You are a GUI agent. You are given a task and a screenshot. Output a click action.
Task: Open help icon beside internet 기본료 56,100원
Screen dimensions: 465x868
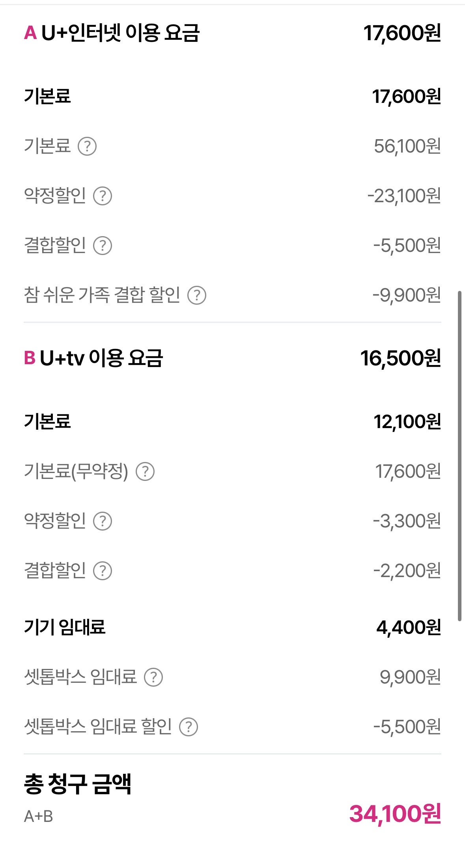pyautogui.click(x=87, y=146)
